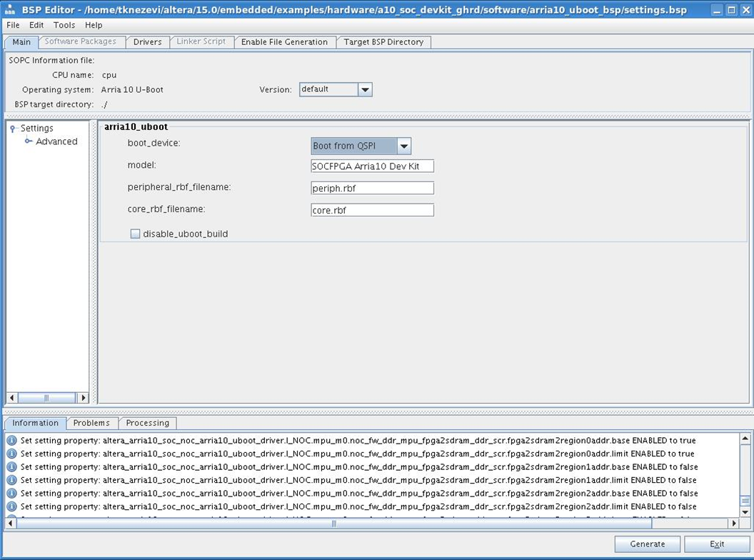Click info icon of region1addr.base message
Viewport: 754px width, 560px height.
click(x=12, y=466)
